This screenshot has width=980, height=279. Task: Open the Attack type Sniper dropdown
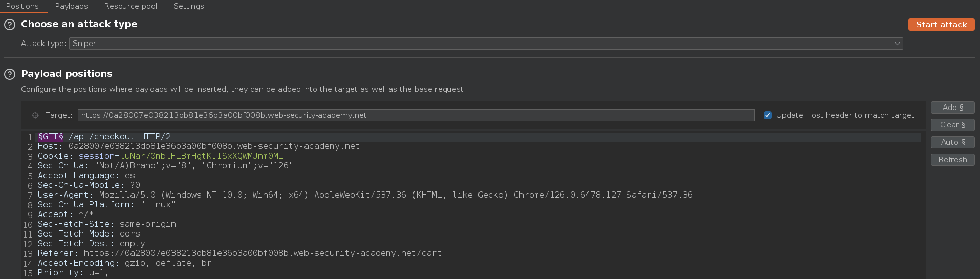click(486, 44)
